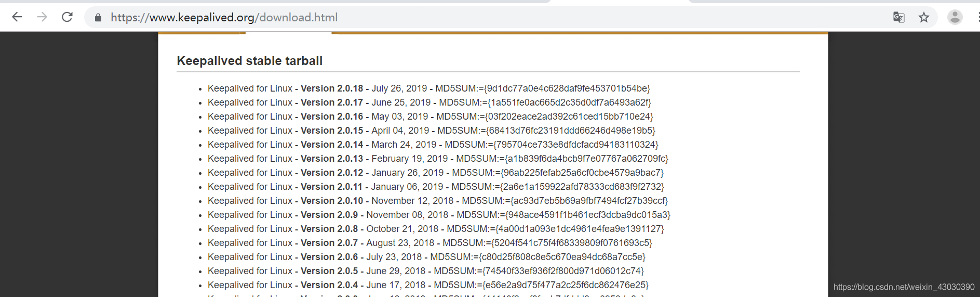The image size is (980, 297).
Task: Click the Keepalived stable tarball heading
Action: (250, 61)
